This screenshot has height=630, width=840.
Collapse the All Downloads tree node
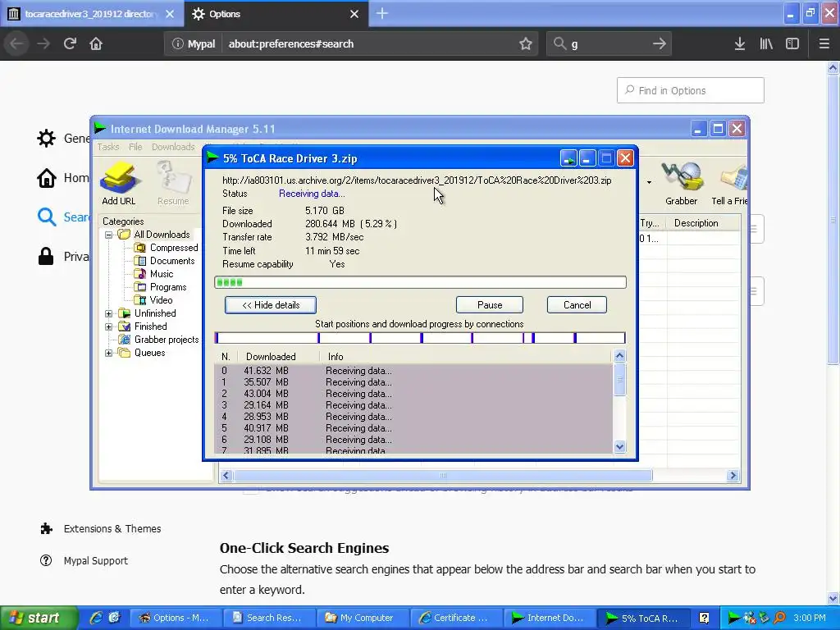pyautogui.click(x=109, y=235)
